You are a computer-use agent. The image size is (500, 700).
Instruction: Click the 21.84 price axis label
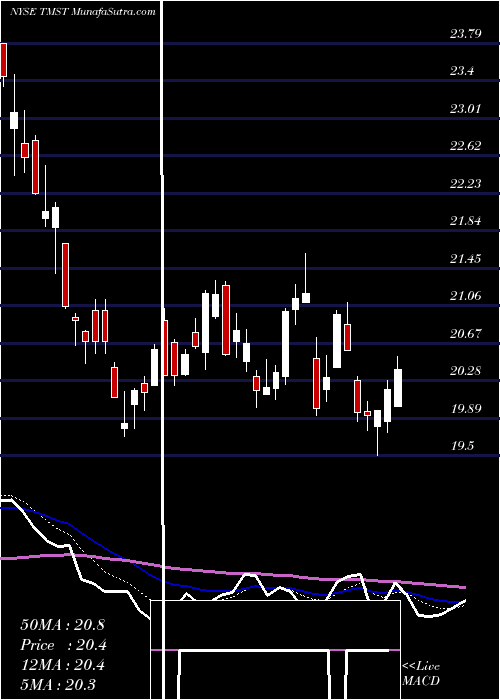pyautogui.click(x=466, y=221)
